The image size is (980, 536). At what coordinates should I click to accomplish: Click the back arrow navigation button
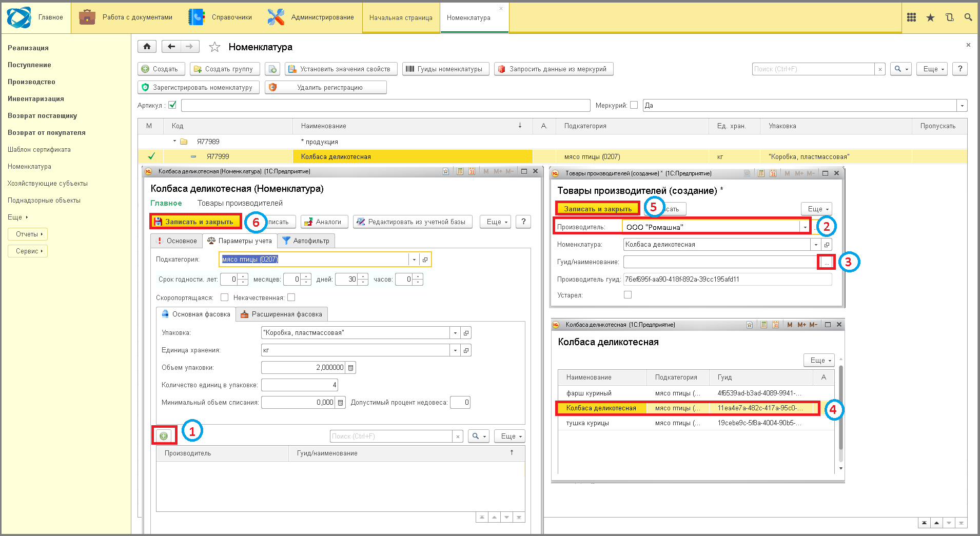171,47
